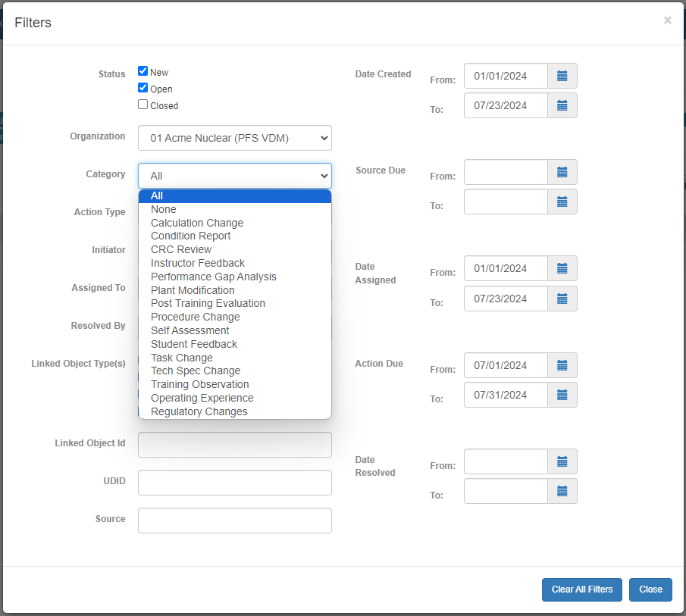Uncheck the Open status checkbox
This screenshot has height=616, width=686.
point(143,88)
